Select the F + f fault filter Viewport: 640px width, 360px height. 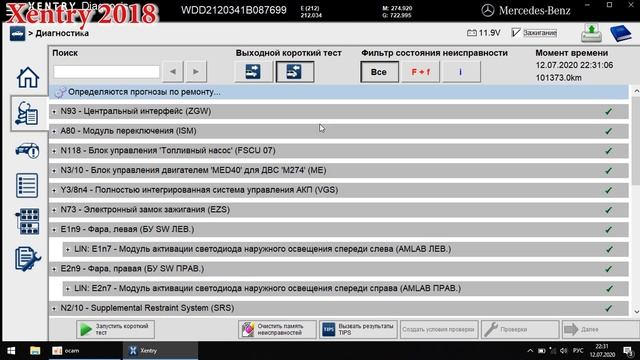(420, 72)
